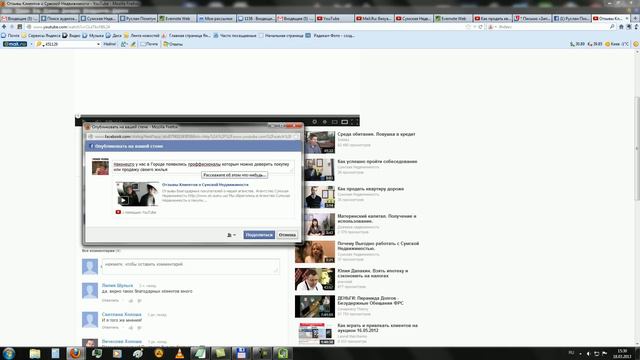Screen dimensions: 640x360
Task: Click the Home icon in Firefox toolbar
Action: [621, 27]
